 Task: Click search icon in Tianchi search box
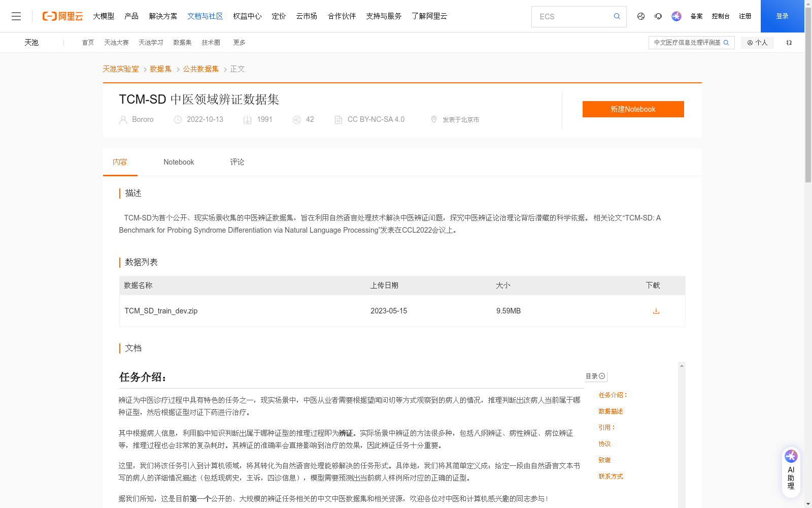726,43
